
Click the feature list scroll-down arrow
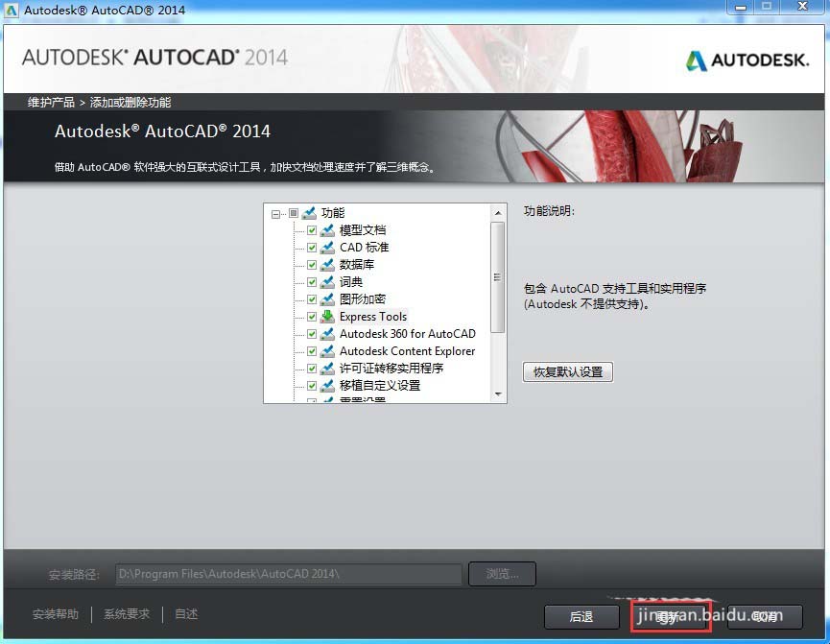click(498, 394)
